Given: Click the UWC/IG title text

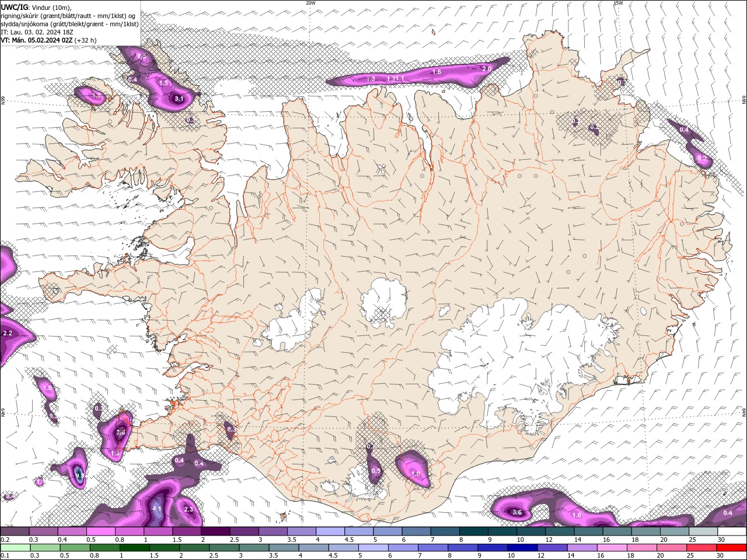Looking at the screenshot, I should (x=14, y=7).
